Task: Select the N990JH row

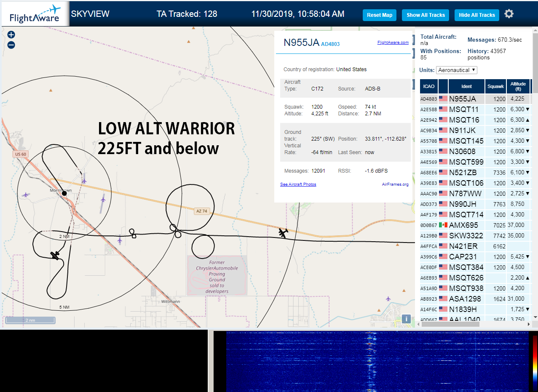Action: click(475, 204)
